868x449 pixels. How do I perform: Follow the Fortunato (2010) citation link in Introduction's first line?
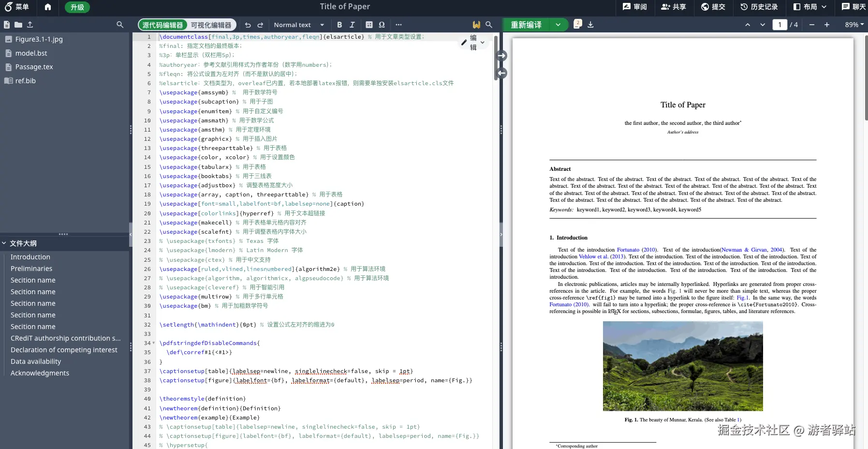pos(636,250)
